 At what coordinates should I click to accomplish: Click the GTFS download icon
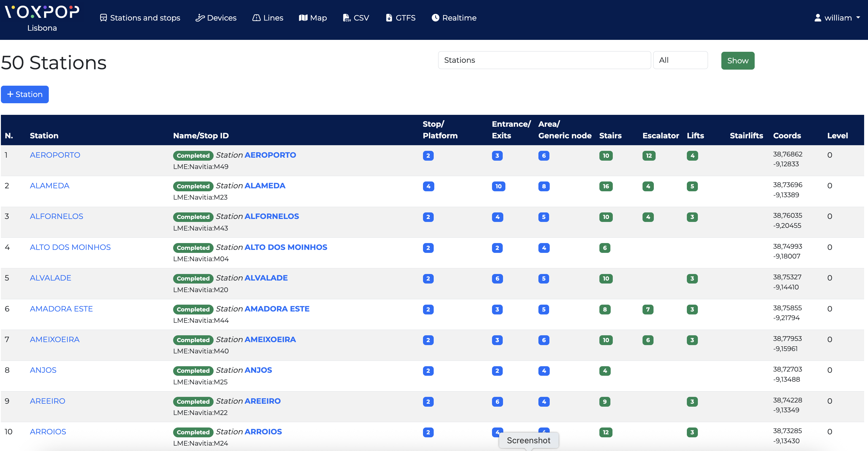(x=389, y=18)
